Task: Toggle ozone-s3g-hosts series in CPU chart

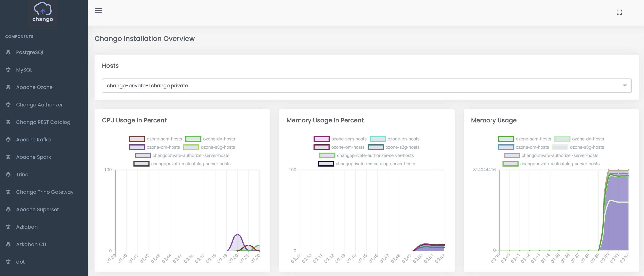Action: [209, 147]
